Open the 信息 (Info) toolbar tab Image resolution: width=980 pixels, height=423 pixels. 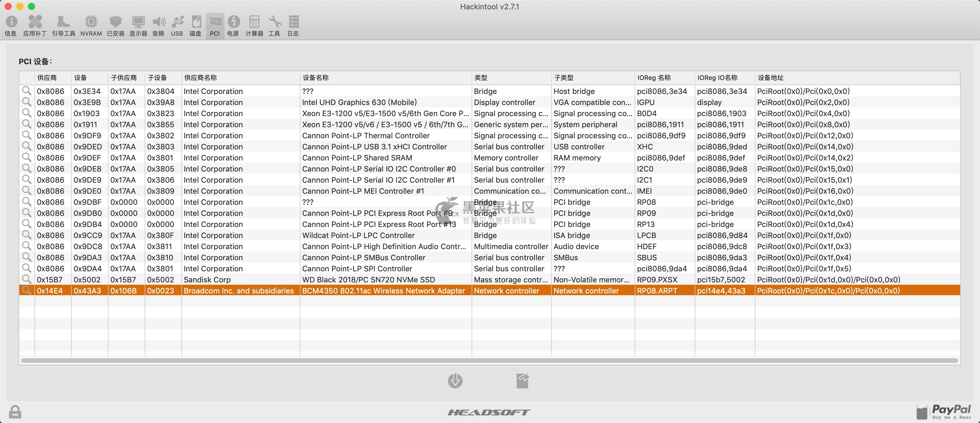(11, 26)
